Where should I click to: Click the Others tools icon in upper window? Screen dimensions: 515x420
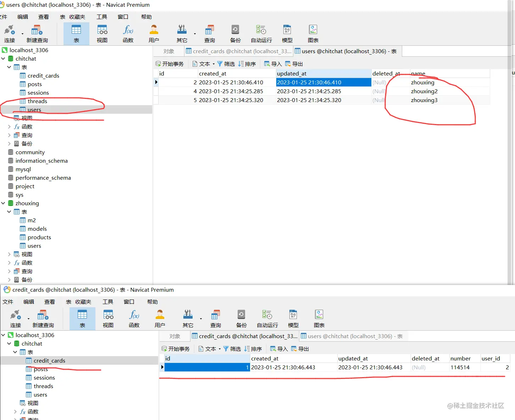pyautogui.click(x=182, y=34)
